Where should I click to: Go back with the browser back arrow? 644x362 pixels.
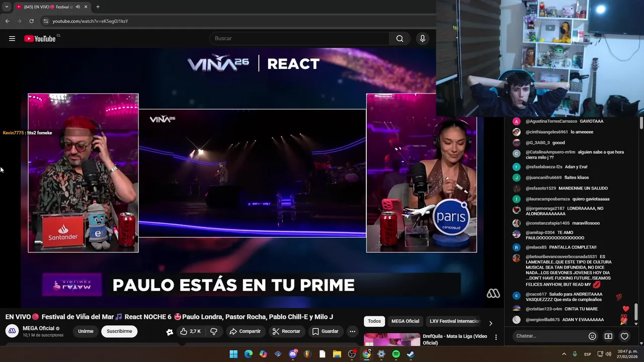coord(7,21)
